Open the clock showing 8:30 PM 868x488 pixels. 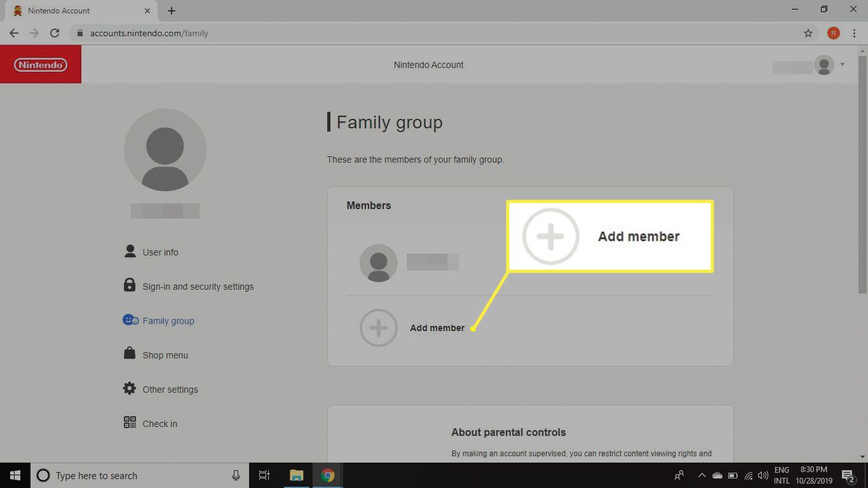814,475
